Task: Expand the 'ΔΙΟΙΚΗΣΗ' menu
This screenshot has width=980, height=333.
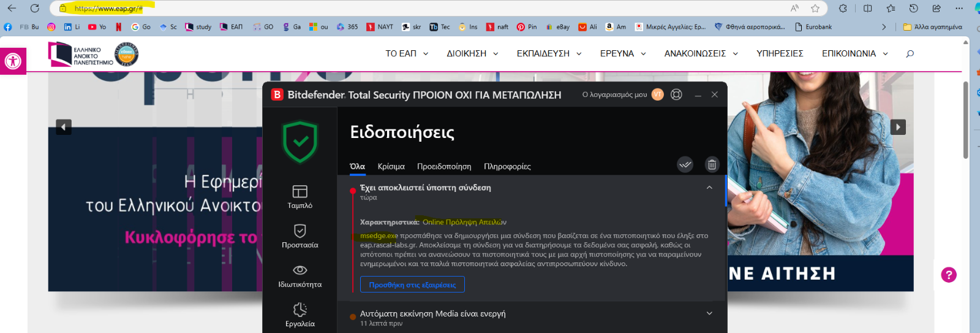Action: coord(472,54)
